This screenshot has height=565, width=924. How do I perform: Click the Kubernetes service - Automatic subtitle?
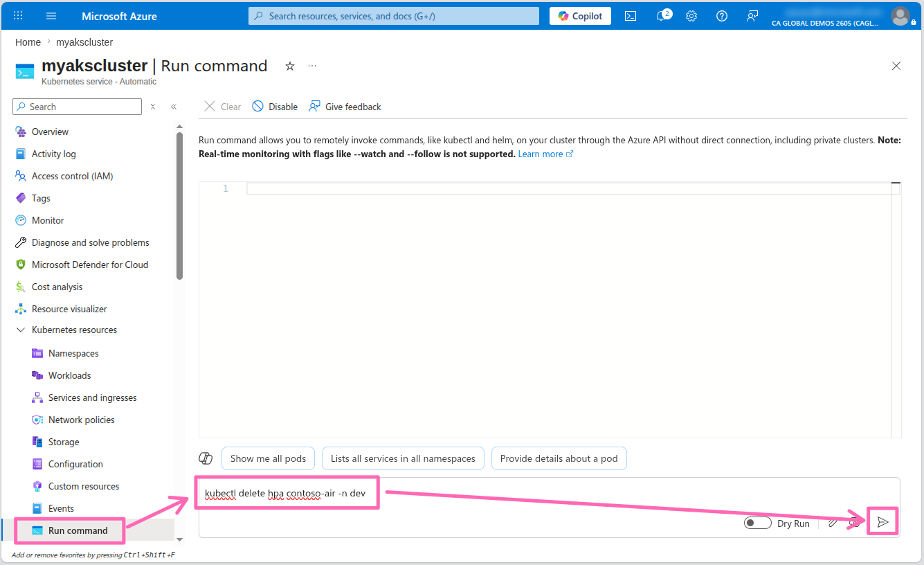click(x=99, y=82)
